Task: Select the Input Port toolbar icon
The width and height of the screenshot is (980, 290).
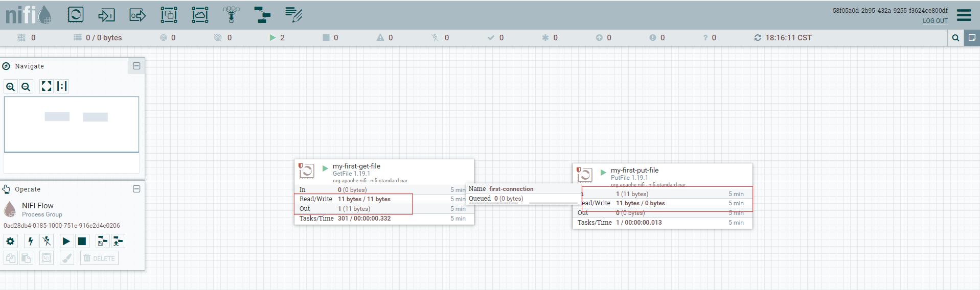Action: (106, 15)
